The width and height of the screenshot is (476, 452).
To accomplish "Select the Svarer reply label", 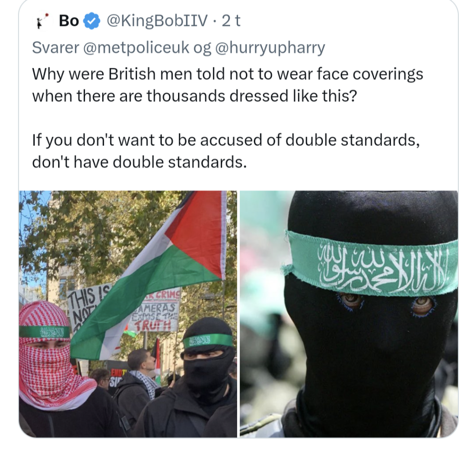I will tap(56, 48).
